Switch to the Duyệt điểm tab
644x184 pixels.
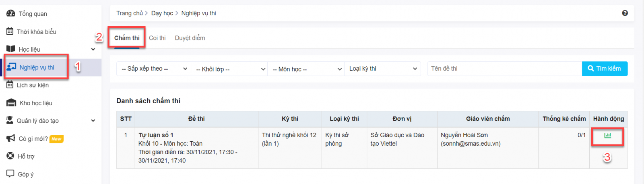coord(190,38)
